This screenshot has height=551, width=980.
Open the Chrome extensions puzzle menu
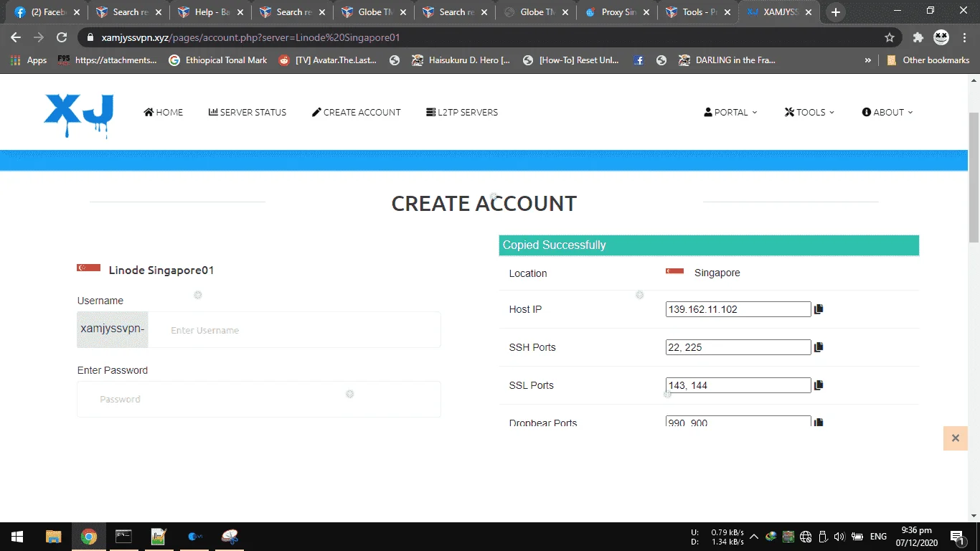click(918, 37)
